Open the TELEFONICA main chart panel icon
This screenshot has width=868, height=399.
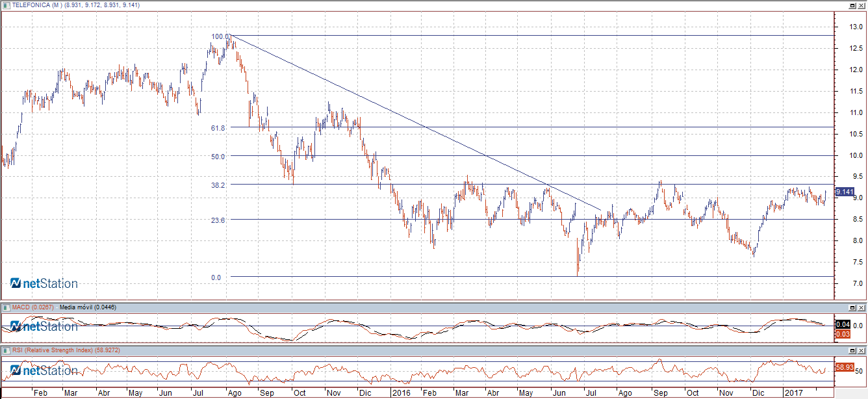6,5
